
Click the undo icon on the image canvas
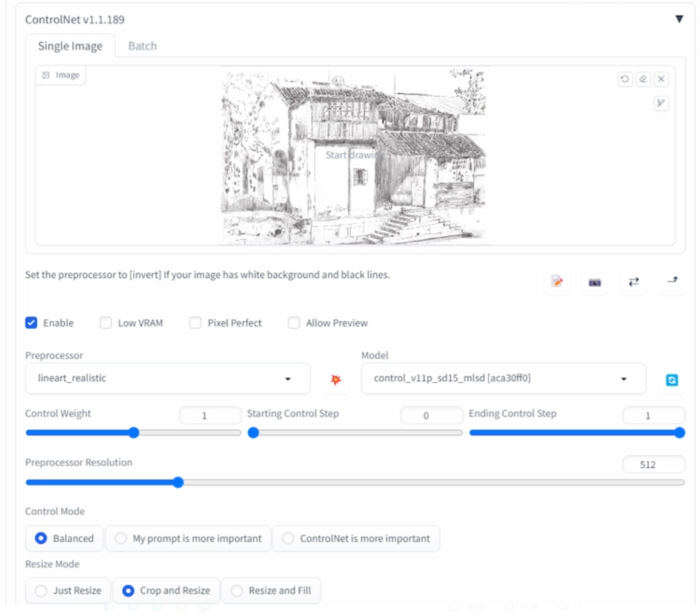coord(625,79)
